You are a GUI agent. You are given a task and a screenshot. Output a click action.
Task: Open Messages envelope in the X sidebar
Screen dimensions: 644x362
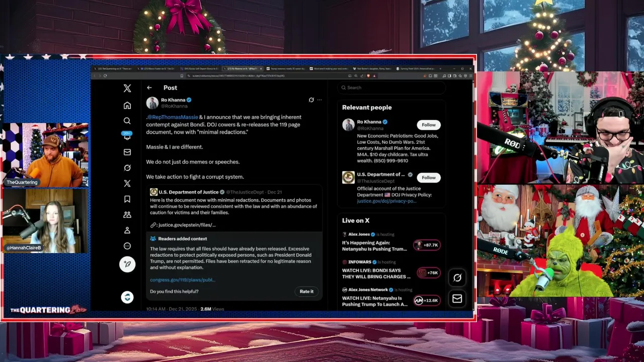127,152
